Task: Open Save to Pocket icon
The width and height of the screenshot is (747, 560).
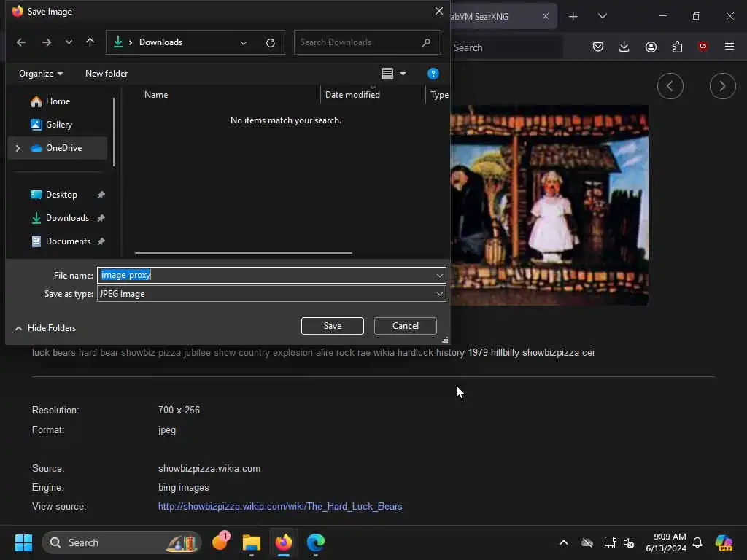Action: pos(598,47)
